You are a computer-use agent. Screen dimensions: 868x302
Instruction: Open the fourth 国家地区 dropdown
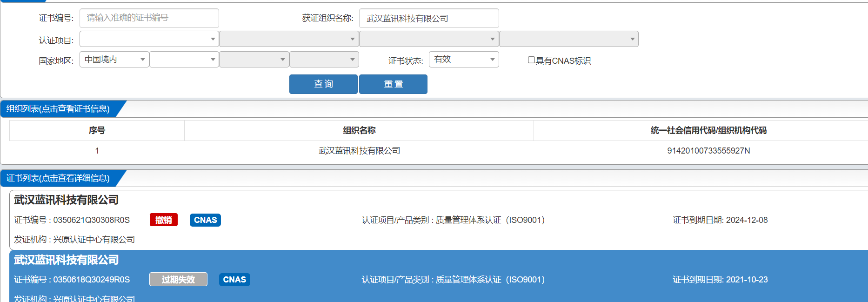[x=324, y=60]
